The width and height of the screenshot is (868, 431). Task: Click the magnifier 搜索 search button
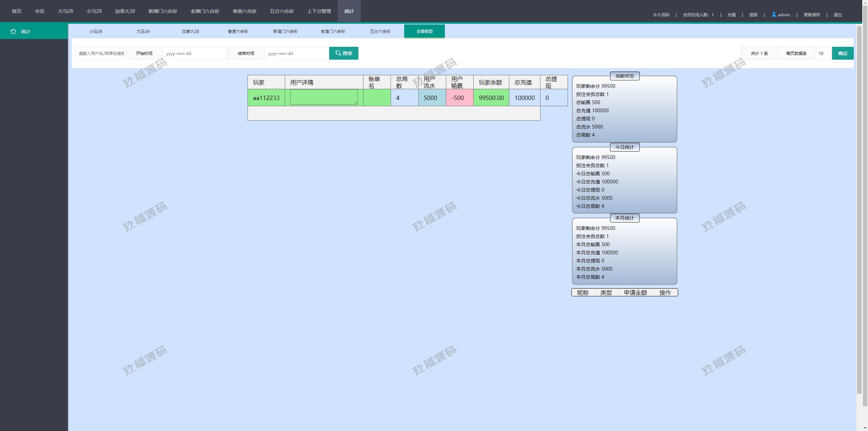pyautogui.click(x=343, y=53)
